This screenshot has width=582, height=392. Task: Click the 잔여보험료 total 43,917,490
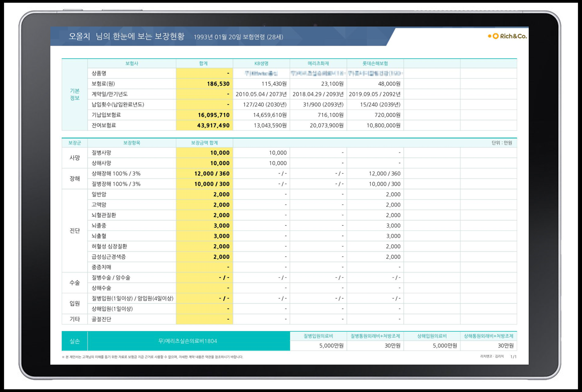click(213, 125)
